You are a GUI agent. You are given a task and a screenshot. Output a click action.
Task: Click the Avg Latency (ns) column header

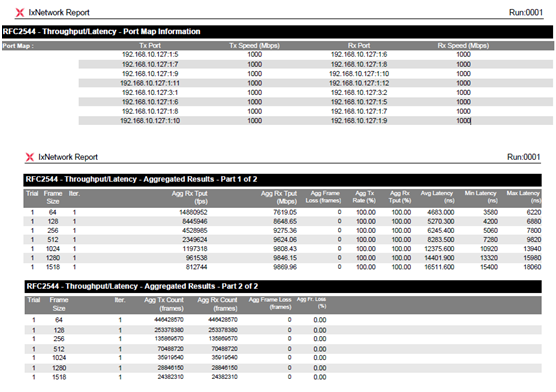437,197
